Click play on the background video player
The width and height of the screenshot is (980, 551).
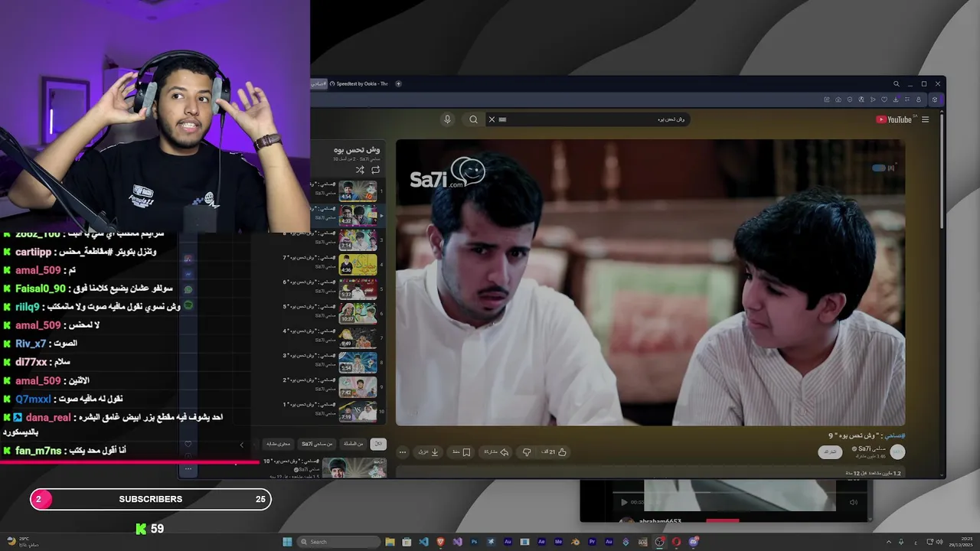tap(624, 502)
